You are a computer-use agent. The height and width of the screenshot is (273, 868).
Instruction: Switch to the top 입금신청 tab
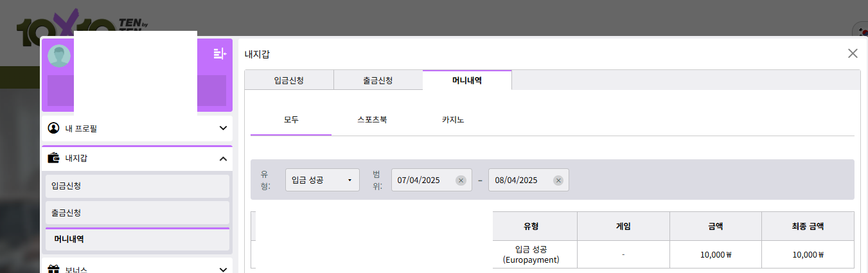point(288,80)
